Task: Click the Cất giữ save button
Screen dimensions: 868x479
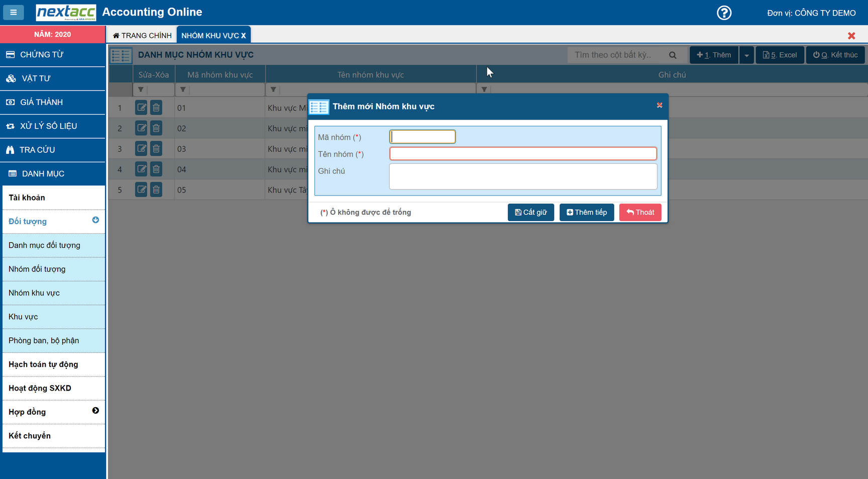Action: [530, 212]
